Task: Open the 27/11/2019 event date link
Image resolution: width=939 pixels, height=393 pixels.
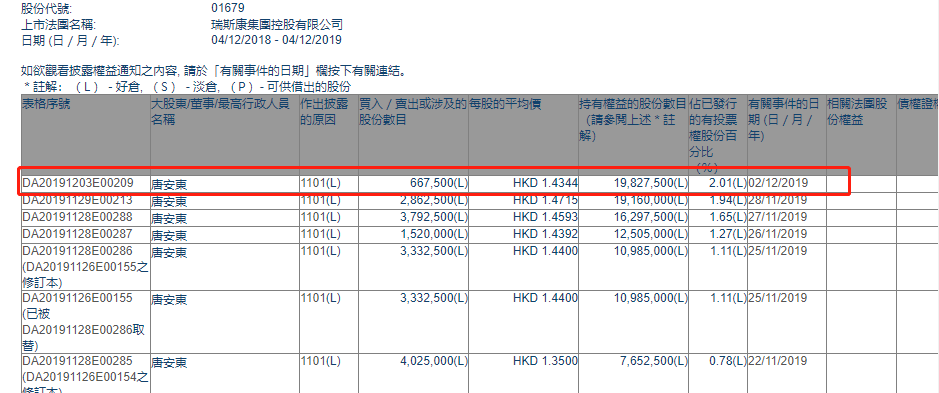Action: 778,217
